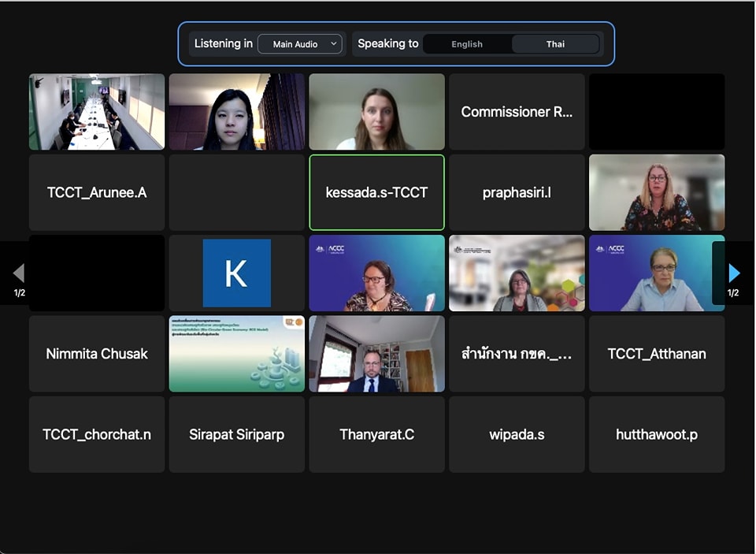Click the BCG Model green presentation tile
Viewport: 756px width, 554px height.
236,354
